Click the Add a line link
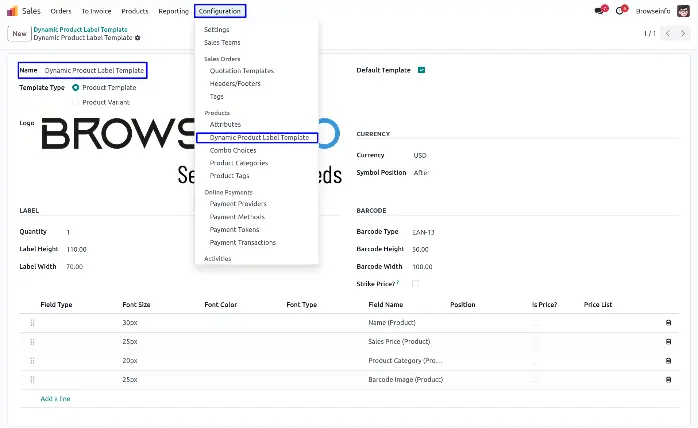 point(56,399)
